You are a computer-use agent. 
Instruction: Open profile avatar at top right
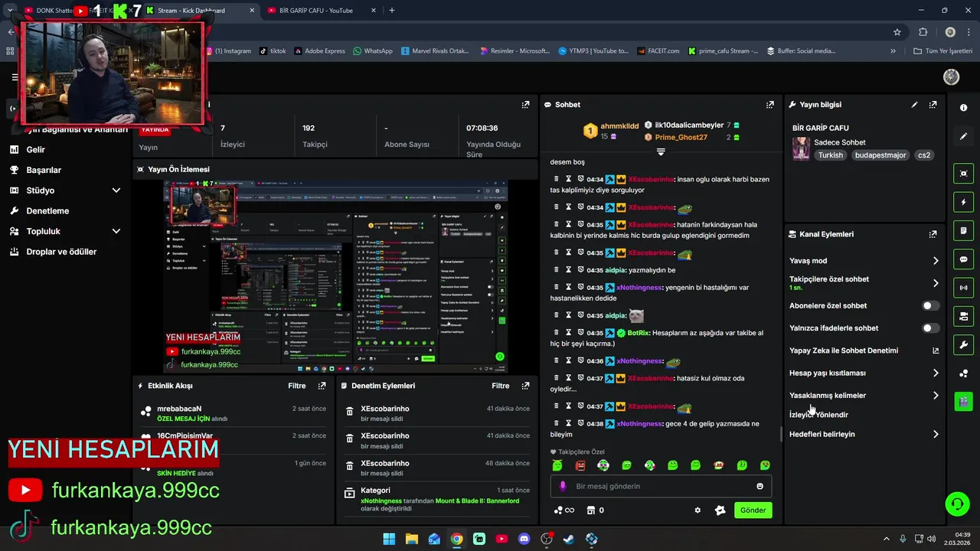[952, 77]
